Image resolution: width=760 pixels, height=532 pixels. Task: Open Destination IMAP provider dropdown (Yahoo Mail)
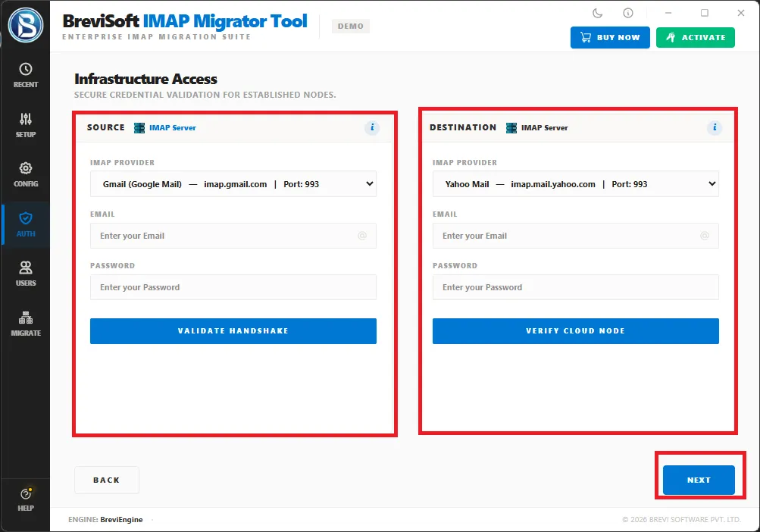576,184
